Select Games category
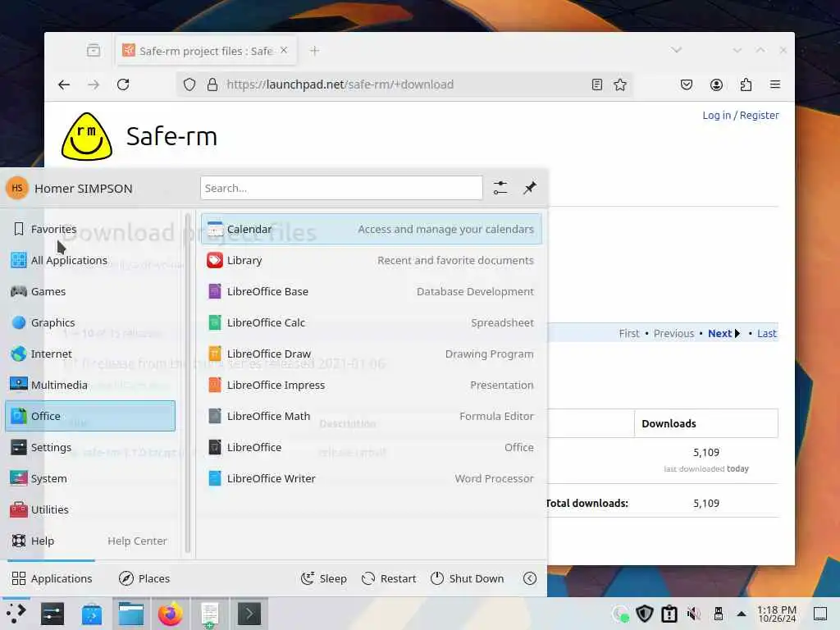The width and height of the screenshot is (840, 630). pyautogui.click(x=90, y=291)
